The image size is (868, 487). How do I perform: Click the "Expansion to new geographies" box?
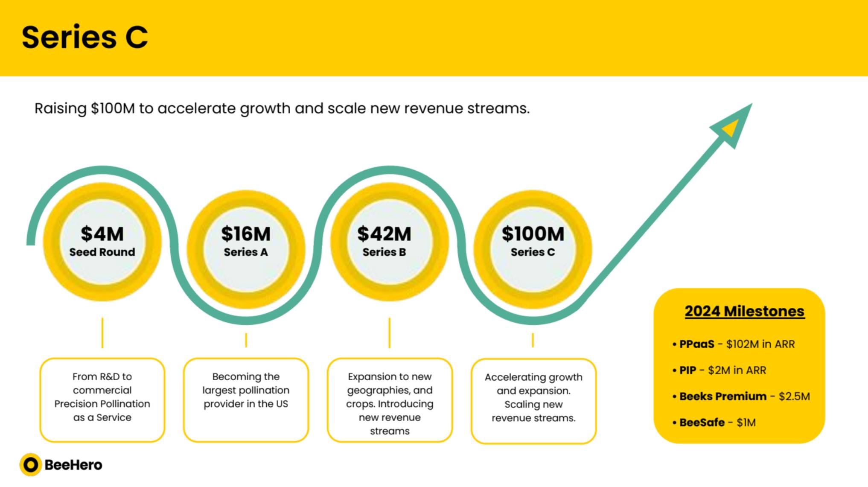pyautogui.click(x=390, y=400)
